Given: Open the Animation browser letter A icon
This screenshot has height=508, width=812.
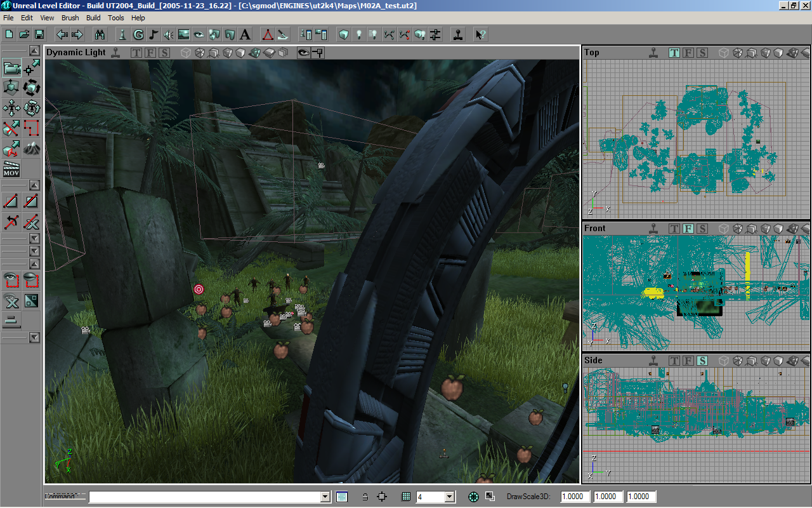Looking at the screenshot, I should pos(245,34).
